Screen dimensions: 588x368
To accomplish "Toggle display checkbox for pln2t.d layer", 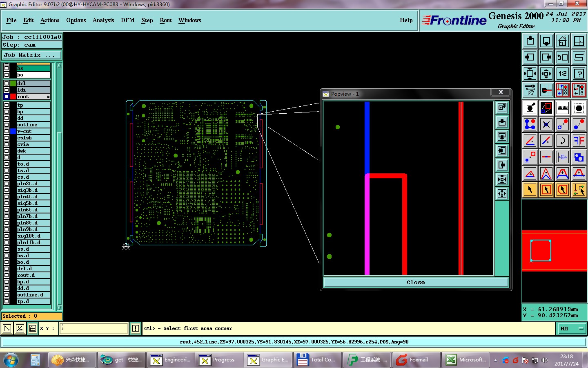I will [x=7, y=184].
